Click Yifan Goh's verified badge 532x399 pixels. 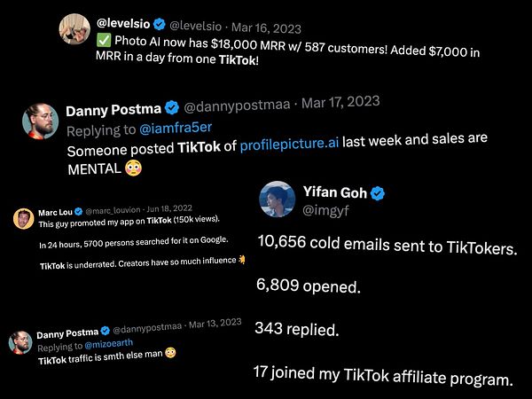pyautogui.click(x=378, y=193)
